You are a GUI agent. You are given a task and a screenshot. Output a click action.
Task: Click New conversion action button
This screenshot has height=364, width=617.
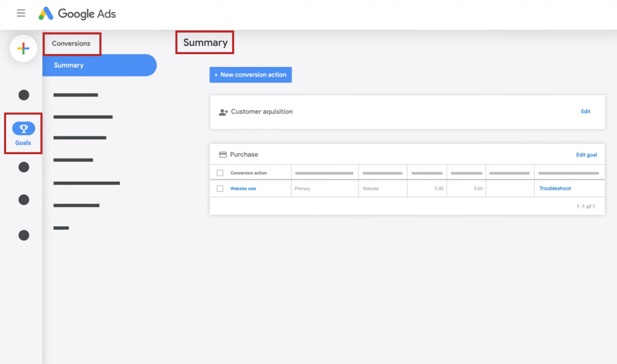[x=251, y=75]
